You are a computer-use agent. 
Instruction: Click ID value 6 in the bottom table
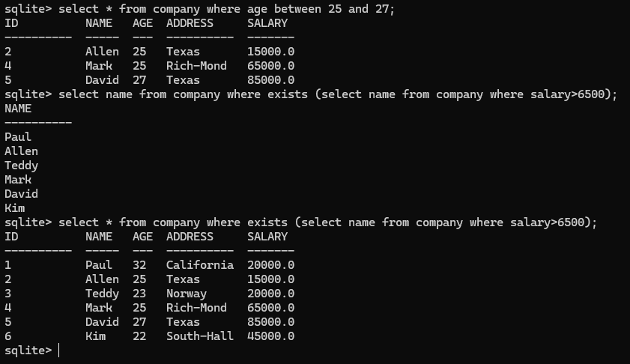pos(7,336)
